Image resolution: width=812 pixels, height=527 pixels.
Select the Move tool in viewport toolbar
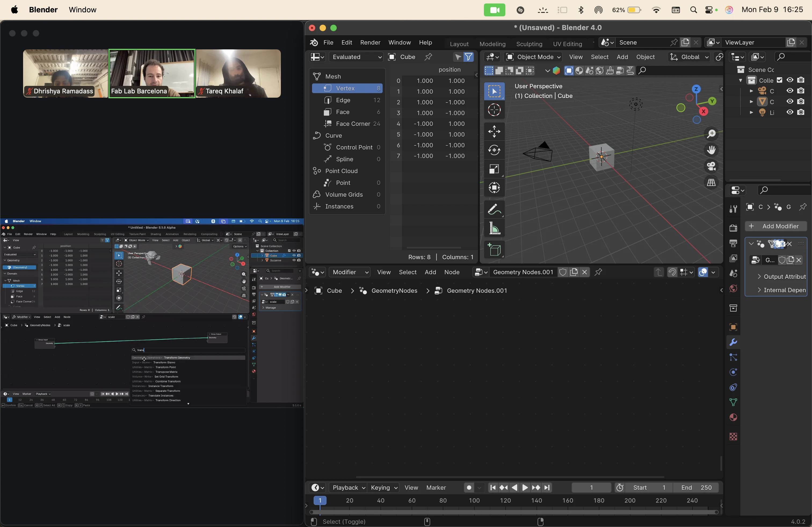tap(494, 131)
